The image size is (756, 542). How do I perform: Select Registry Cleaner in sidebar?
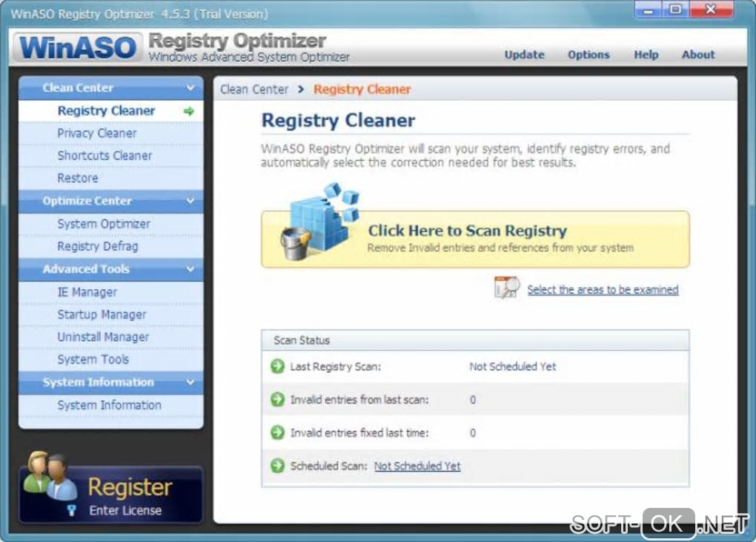pos(111,111)
